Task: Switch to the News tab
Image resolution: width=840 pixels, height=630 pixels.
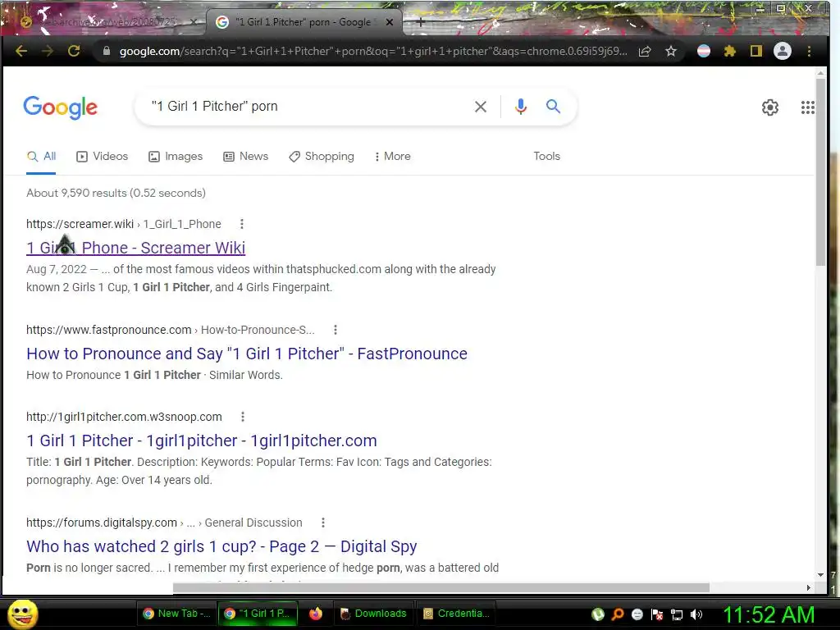Action: point(246,157)
